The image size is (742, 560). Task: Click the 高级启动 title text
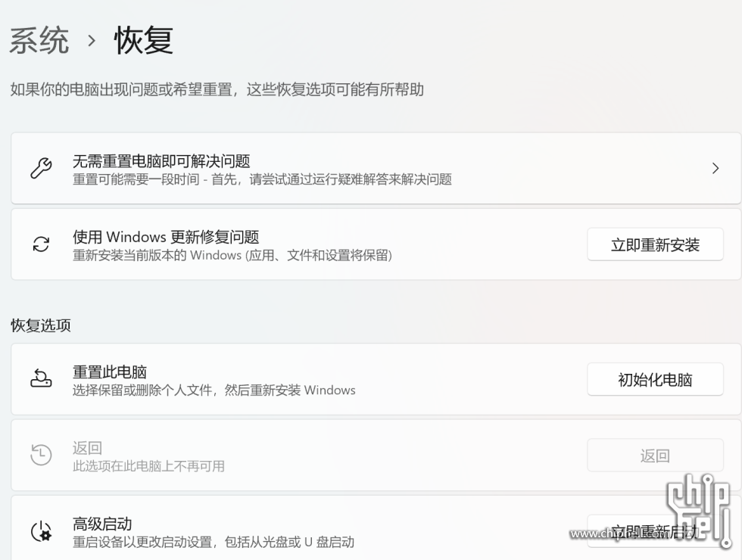coord(102,524)
